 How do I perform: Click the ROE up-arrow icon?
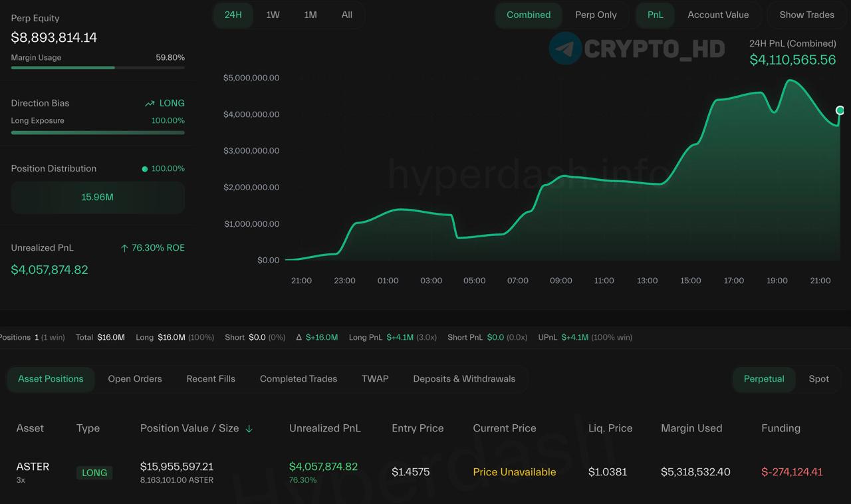124,248
